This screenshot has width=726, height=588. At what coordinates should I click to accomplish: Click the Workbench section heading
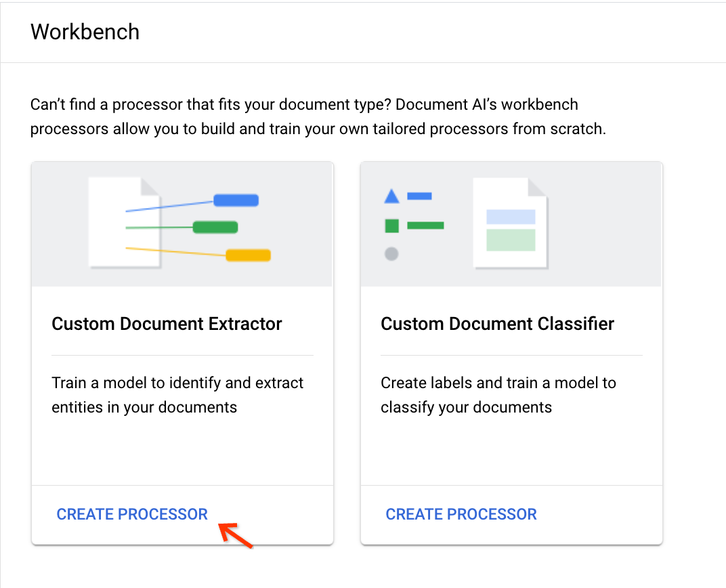tap(85, 32)
